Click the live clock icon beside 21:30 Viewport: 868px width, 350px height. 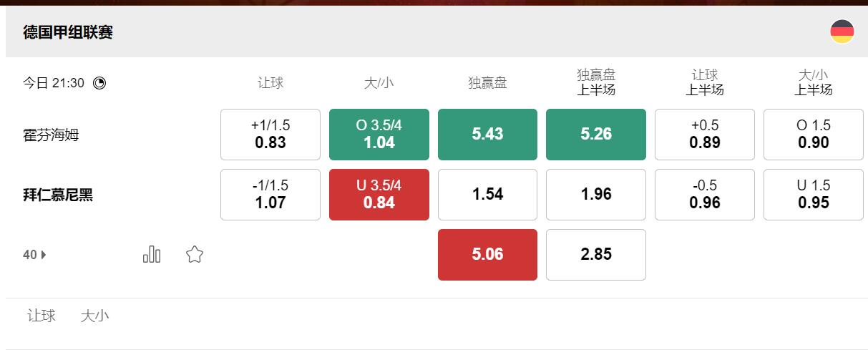point(99,83)
